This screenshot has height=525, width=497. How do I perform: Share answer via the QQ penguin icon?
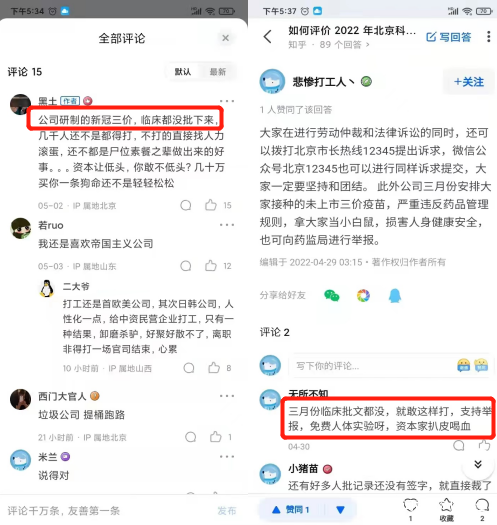coord(395,295)
